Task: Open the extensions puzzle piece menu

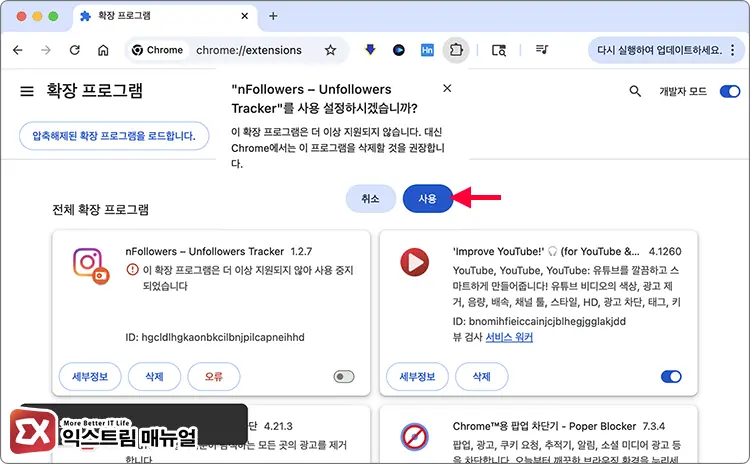Action: tap(456, 50)
